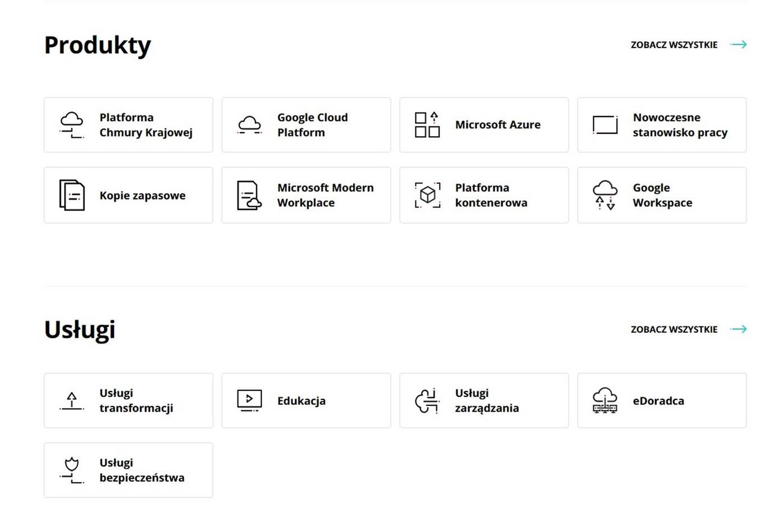Click the Google Cloud Platform cloud icon
Viewport: 784px width, 532px height.
click(x=249, y=125)
